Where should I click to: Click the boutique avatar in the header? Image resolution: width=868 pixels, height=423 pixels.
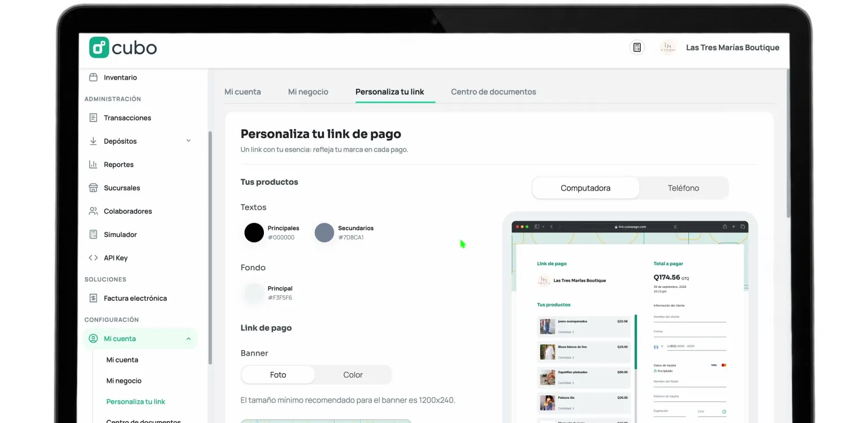click(x=668, y=48)
